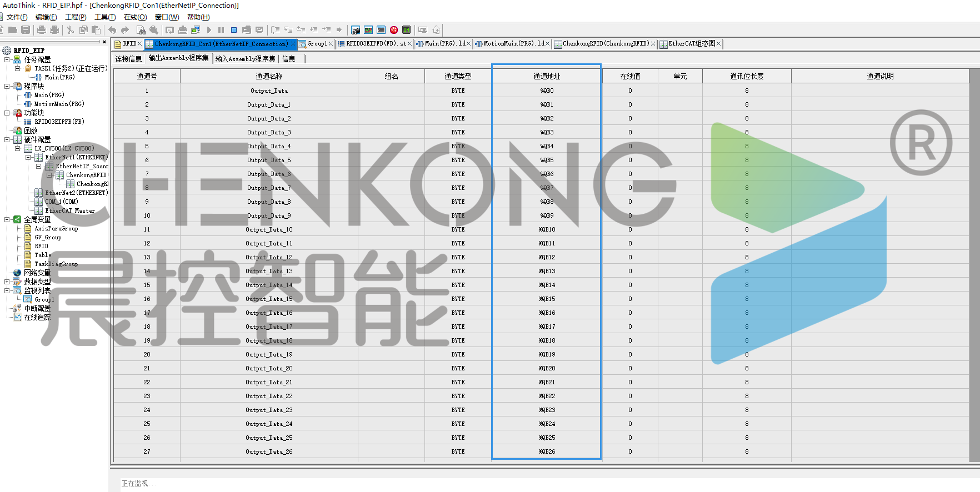Close the project tree panel with X
This screenshot has height=492, width=980.
[104, 42]
